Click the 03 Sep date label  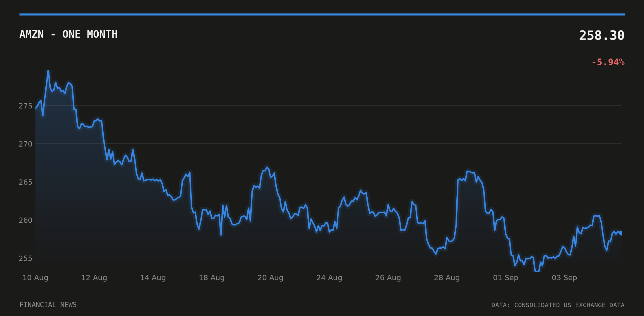pos(564,278)
